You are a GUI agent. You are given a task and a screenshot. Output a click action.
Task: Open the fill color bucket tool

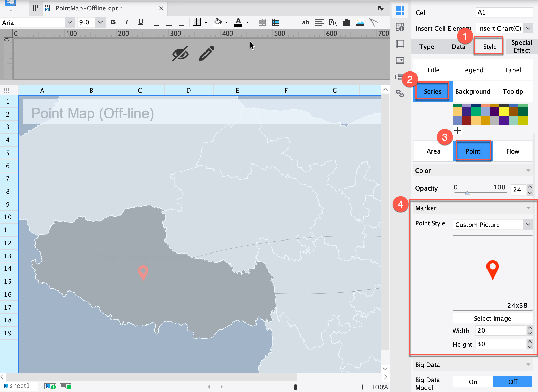(x=218, y=22)
